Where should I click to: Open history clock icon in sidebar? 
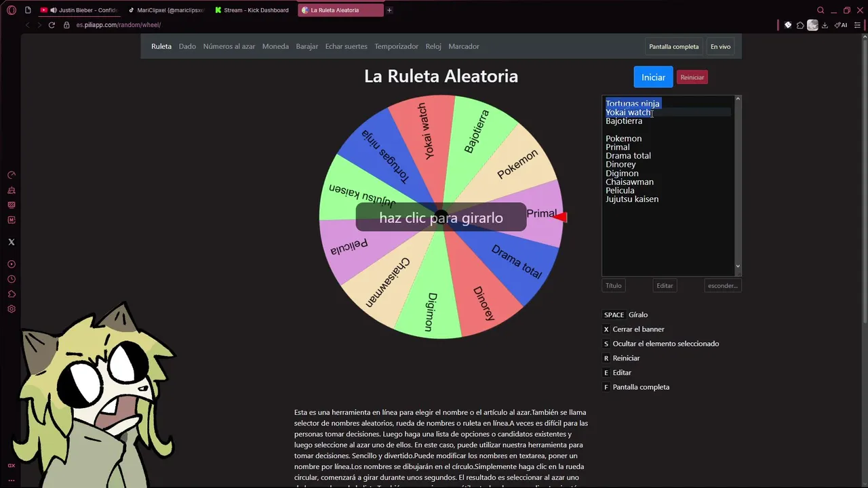click(x=12, y=279)
